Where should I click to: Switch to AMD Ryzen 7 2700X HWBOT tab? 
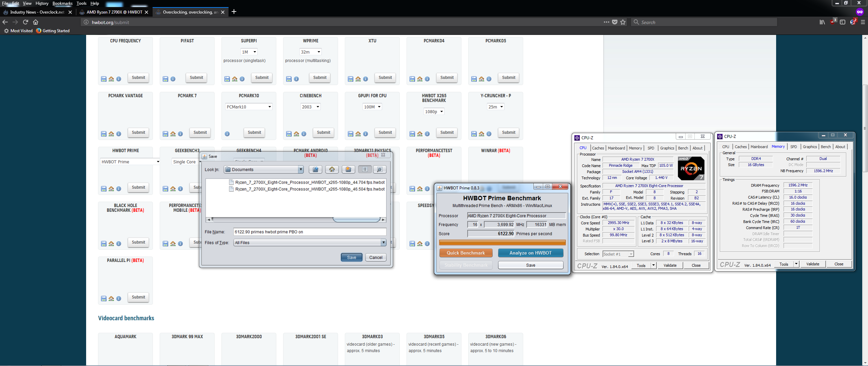pos(114,12)
